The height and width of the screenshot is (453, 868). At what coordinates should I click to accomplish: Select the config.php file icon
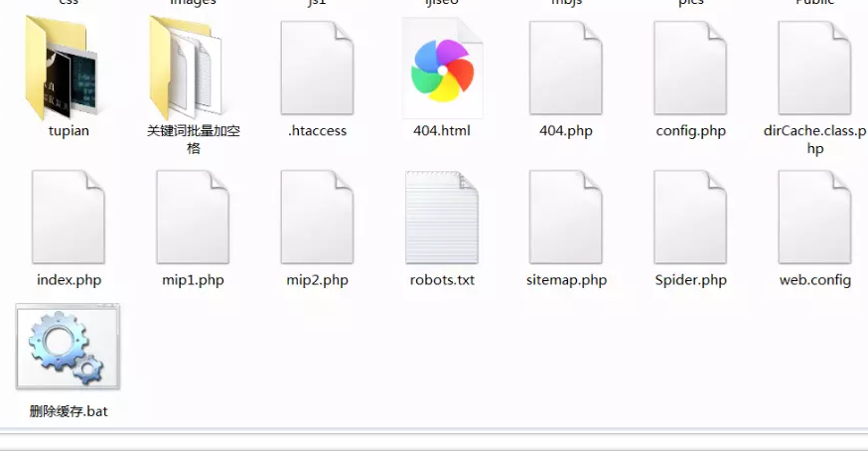(690, 68)
